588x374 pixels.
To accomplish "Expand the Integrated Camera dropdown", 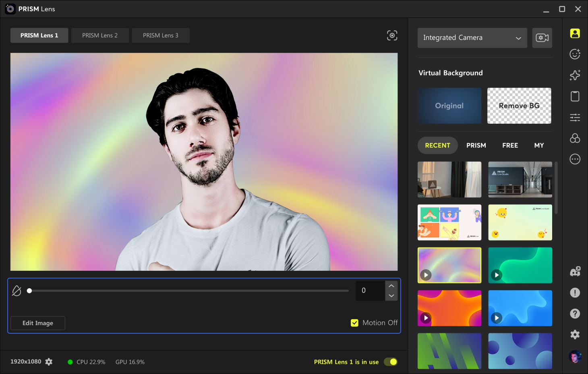I will click(472, 38).
